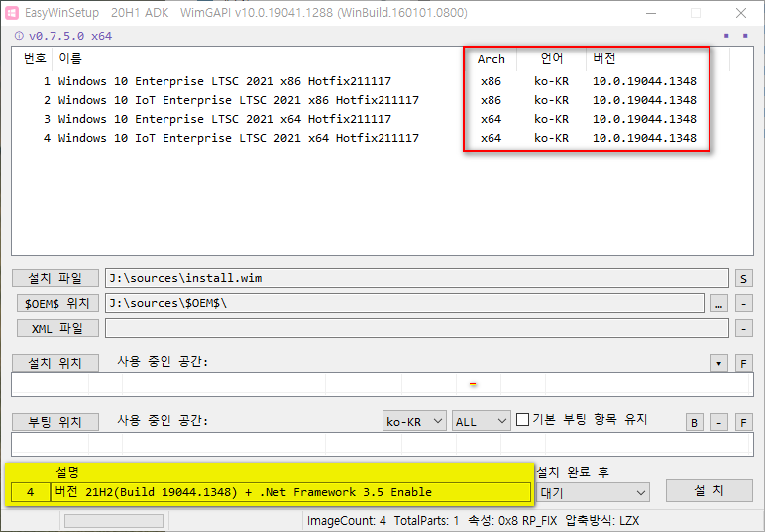Click the 부팅 위치 button
The height and width of the screenshot is (532, 765).
coord(55,422)
